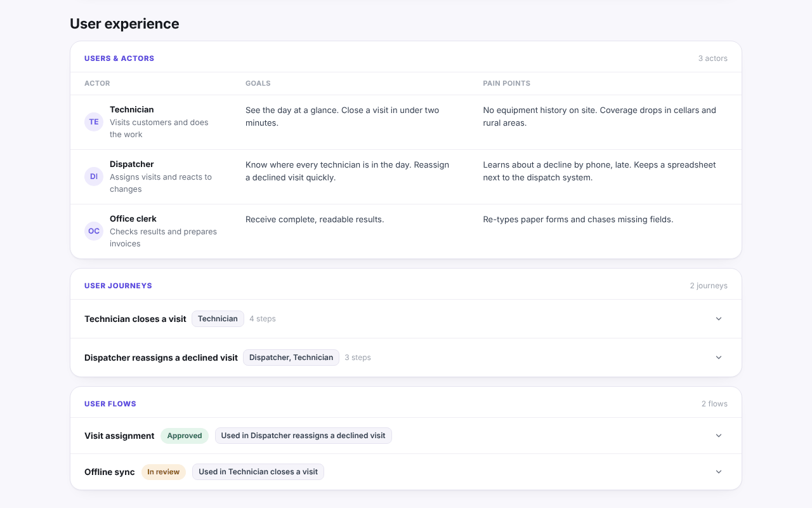Click the Visit assignment flow title
Screen dimensions: 812x508
[119, 436]
